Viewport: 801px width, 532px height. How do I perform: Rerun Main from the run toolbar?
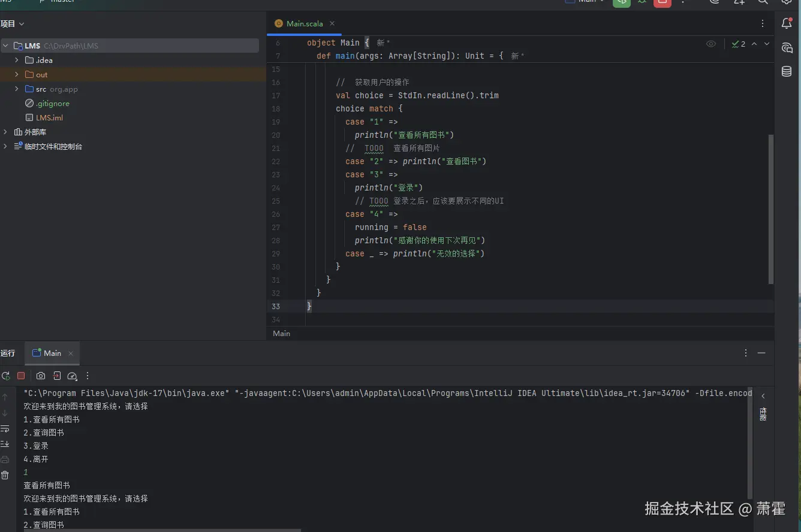point(6,376)
